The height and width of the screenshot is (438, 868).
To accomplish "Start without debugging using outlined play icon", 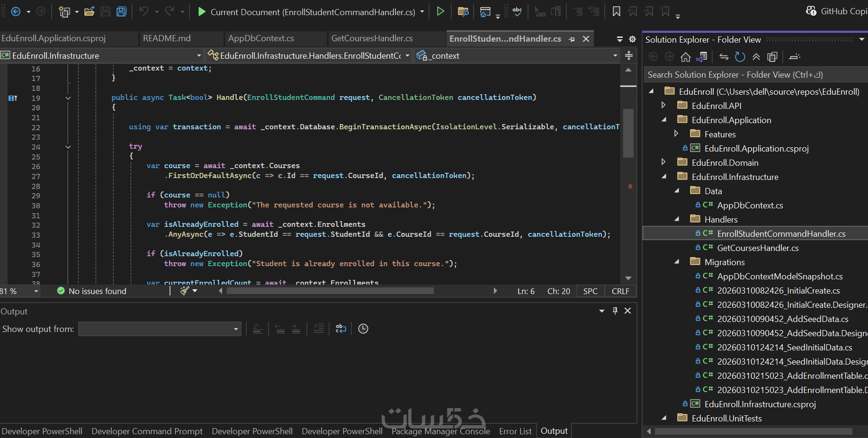I will click(x=440, y=11).
